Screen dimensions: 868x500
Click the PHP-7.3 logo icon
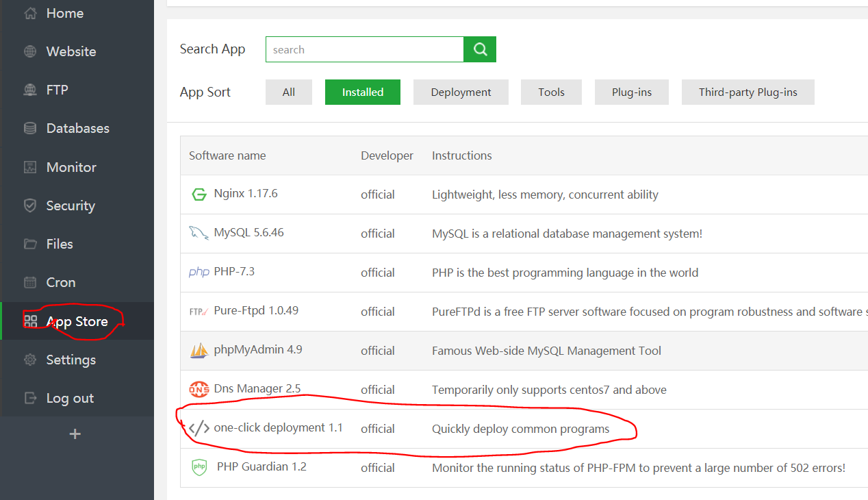[199, 272]
